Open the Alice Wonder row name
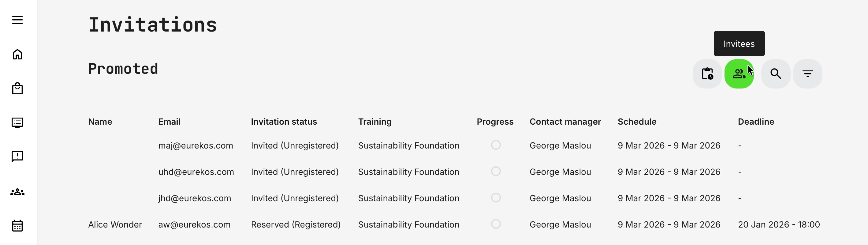The height and width of the screenshot is (245, 868). click(x=115, y=225)
